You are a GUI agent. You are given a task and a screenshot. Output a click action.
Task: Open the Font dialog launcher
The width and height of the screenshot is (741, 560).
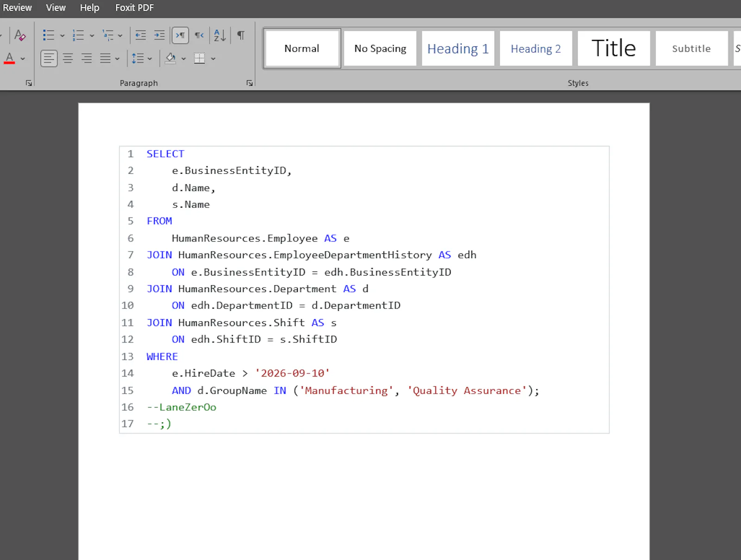pyautogui.click(x=29, y=83)
